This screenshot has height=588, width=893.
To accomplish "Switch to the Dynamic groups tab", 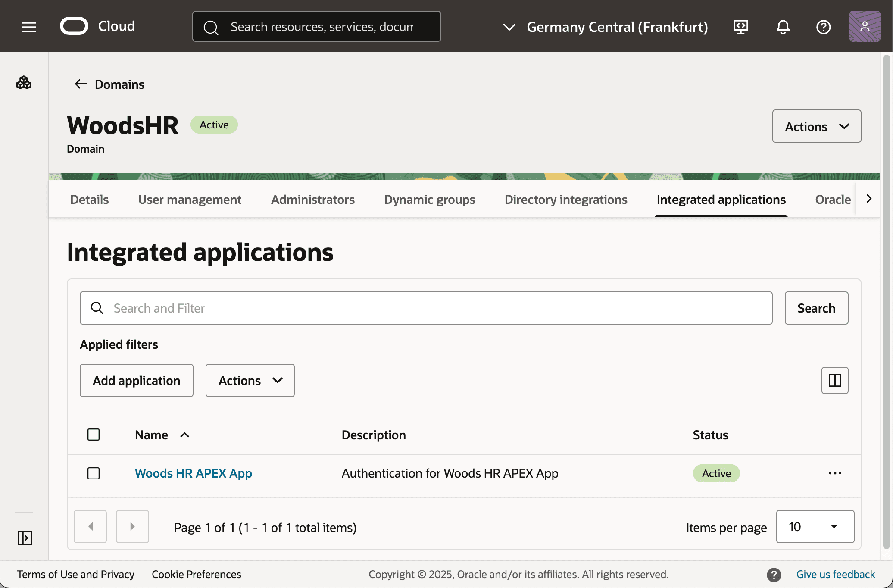I will (x=430, y=200).
